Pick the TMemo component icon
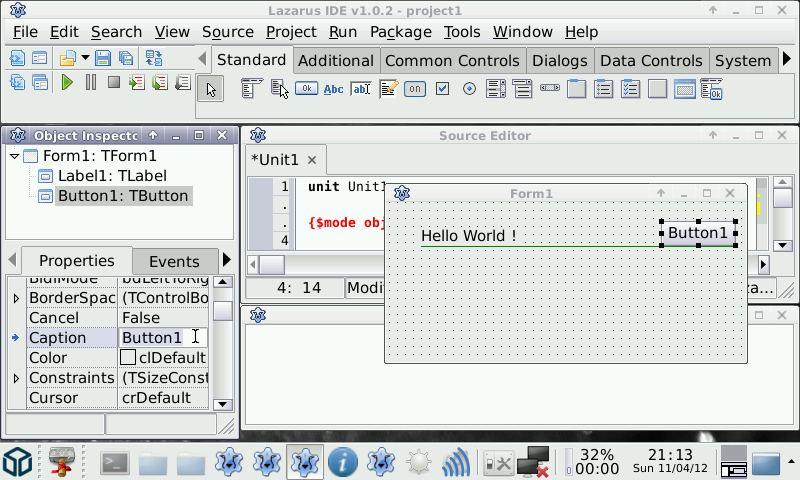 (x=388, y=89)
